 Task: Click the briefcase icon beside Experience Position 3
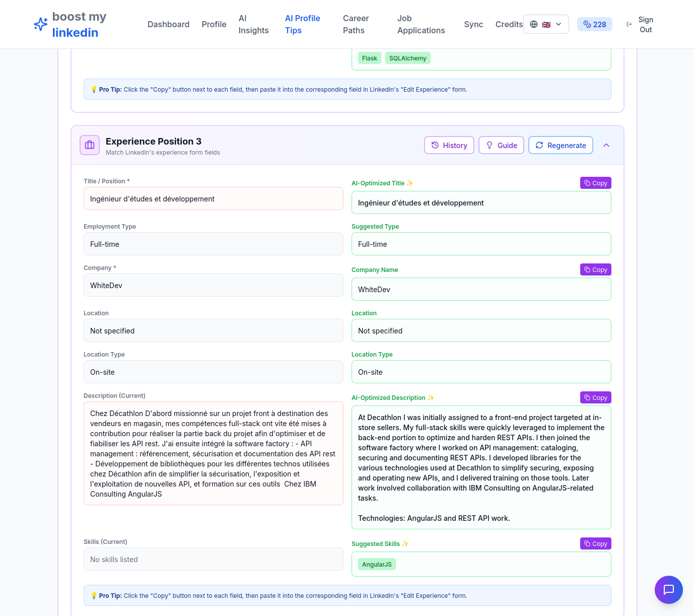(x=90, y=145)
